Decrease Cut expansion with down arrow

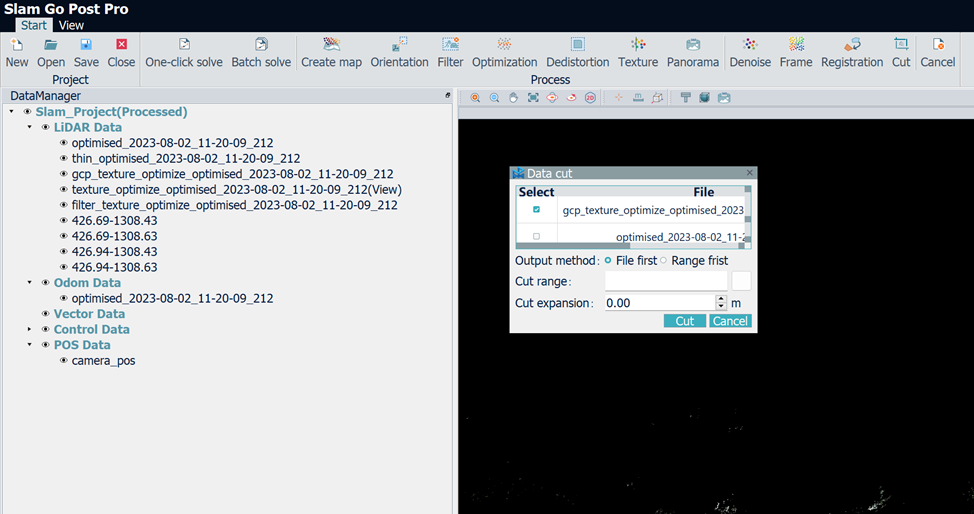tap(721, 306)
